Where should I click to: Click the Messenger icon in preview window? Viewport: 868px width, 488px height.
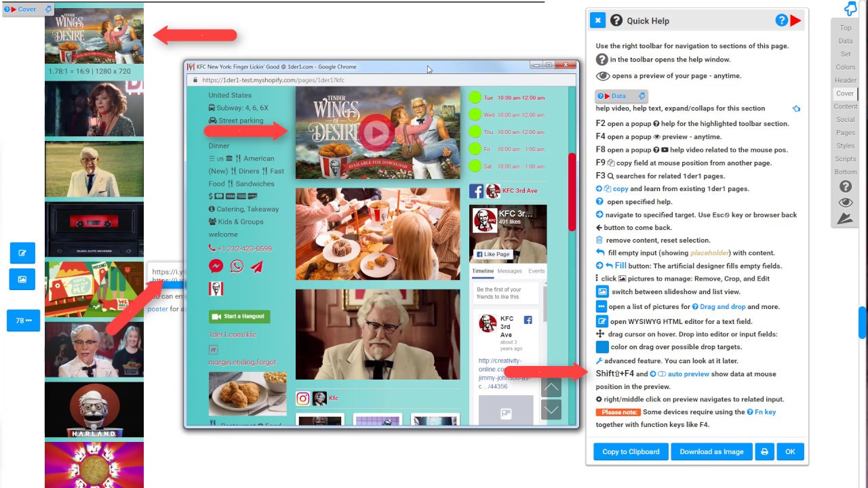click(216, 266)
